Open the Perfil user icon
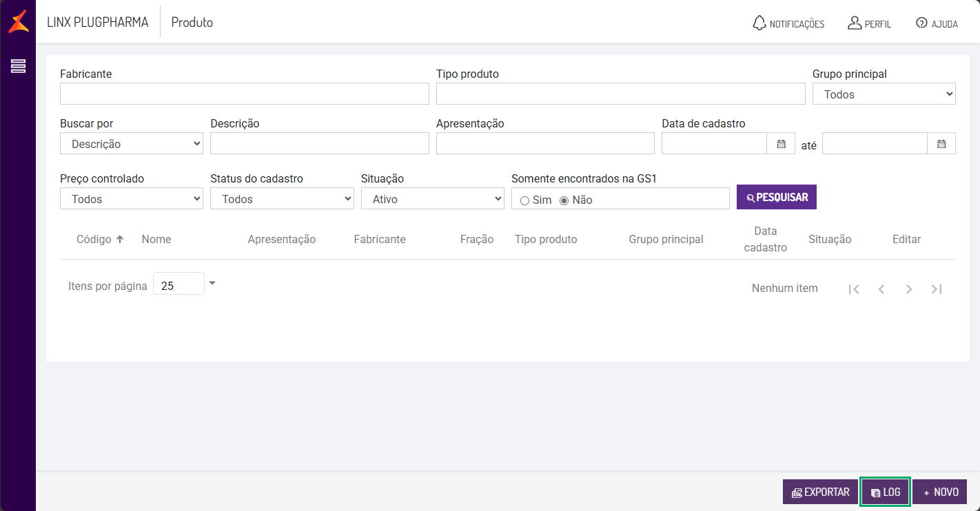 click(855, 23)
